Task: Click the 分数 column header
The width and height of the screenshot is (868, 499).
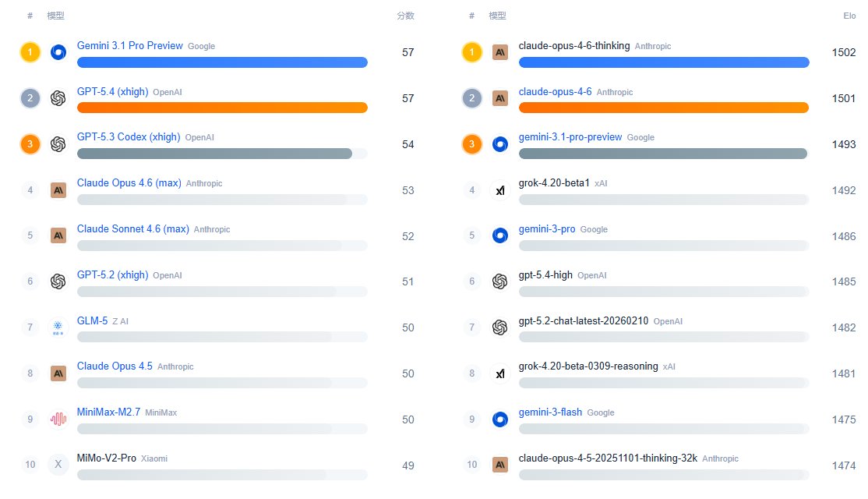Action: [405, 16]
